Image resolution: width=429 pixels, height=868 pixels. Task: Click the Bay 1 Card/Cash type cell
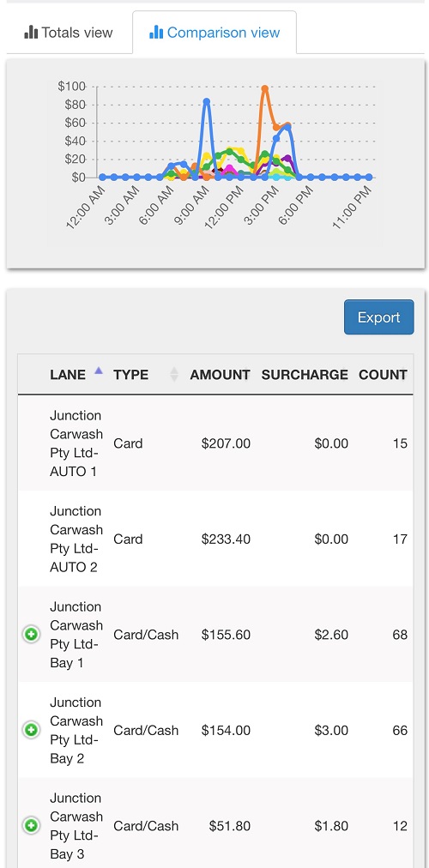[x=146, y=635]
